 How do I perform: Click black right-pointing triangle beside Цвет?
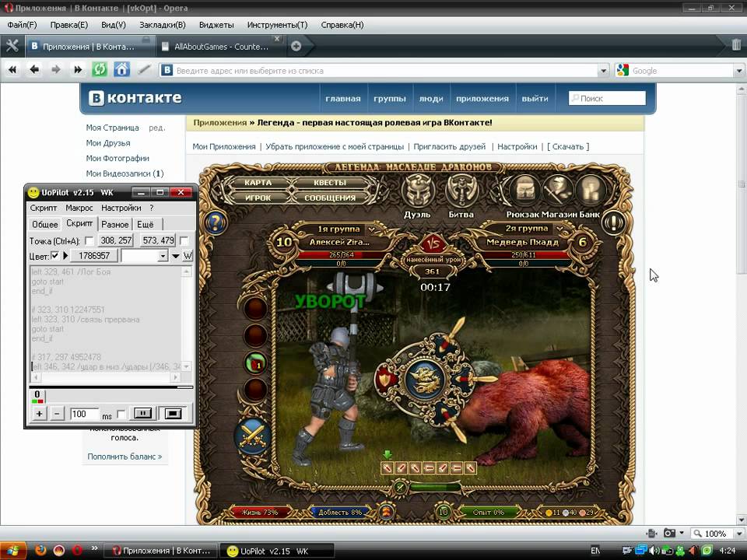[65, 256]
